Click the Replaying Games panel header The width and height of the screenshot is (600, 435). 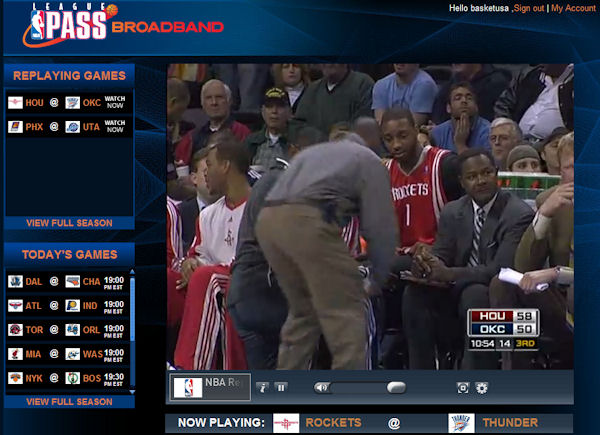tap(69, 76)
